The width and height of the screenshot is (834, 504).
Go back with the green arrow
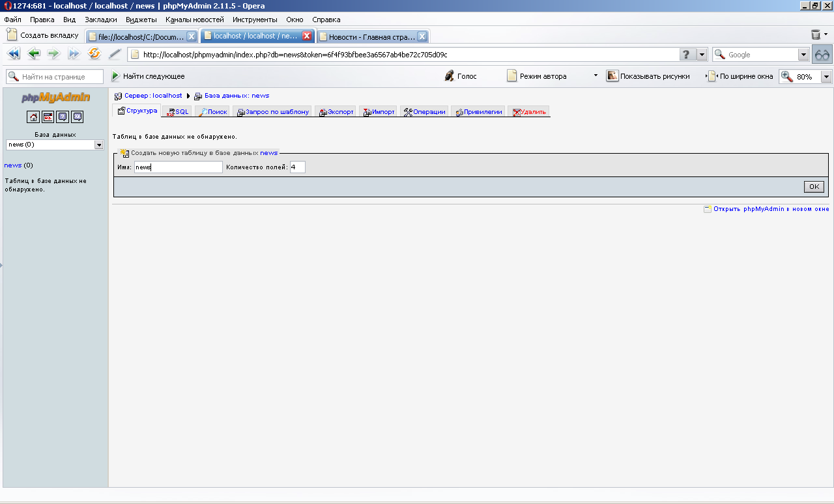(x=34, y=54)
